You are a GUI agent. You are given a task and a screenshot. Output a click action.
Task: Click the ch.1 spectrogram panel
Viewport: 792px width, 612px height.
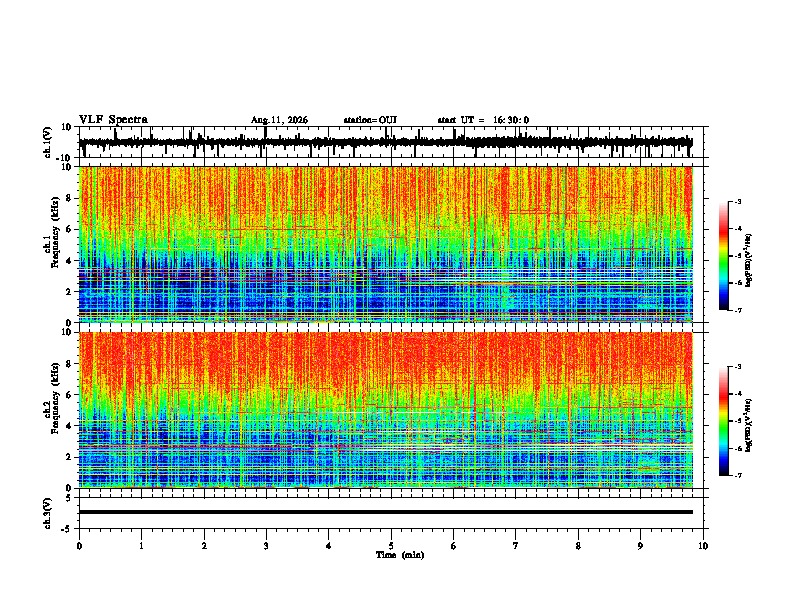385,244
